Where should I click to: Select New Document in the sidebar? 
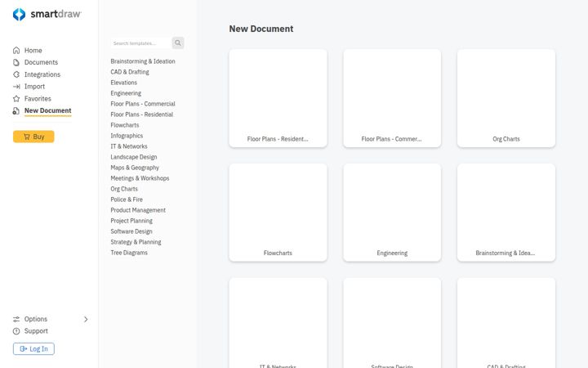pos(47,110)
